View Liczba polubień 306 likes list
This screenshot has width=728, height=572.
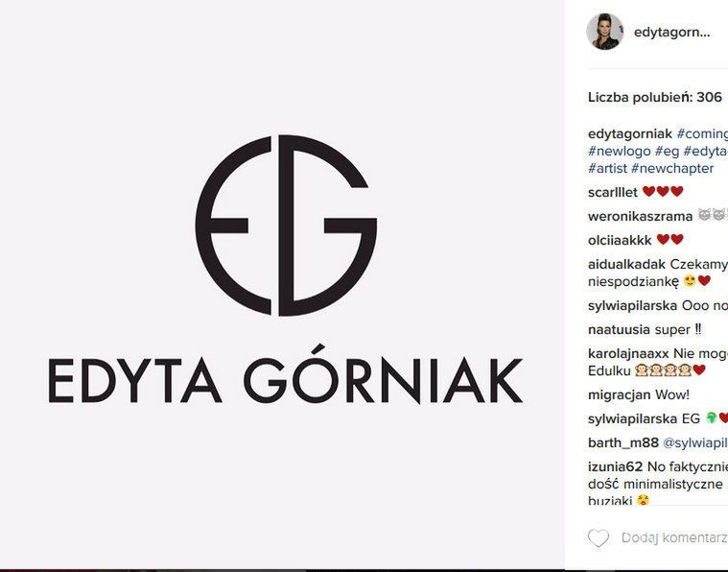(655, 97)
